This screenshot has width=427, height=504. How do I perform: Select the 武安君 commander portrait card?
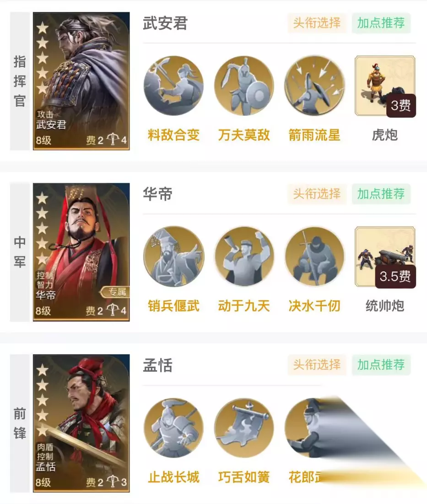(x=81, y=81)
